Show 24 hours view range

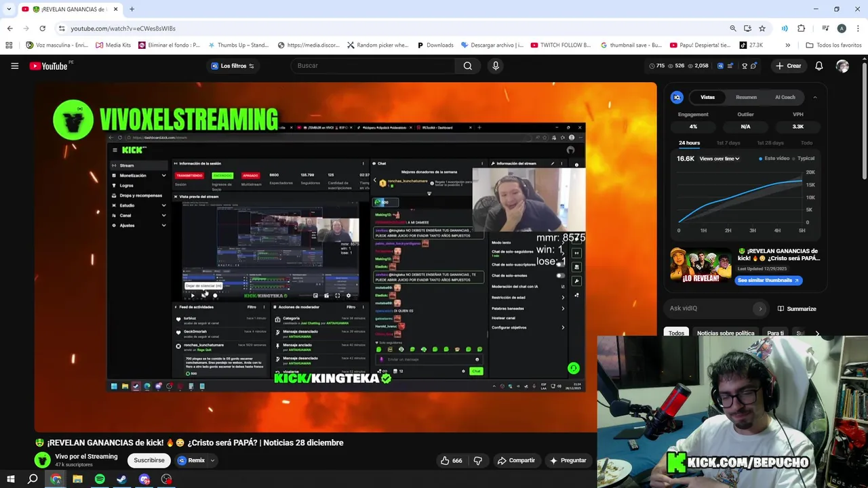pyautogui.click(x=689, y=143)
